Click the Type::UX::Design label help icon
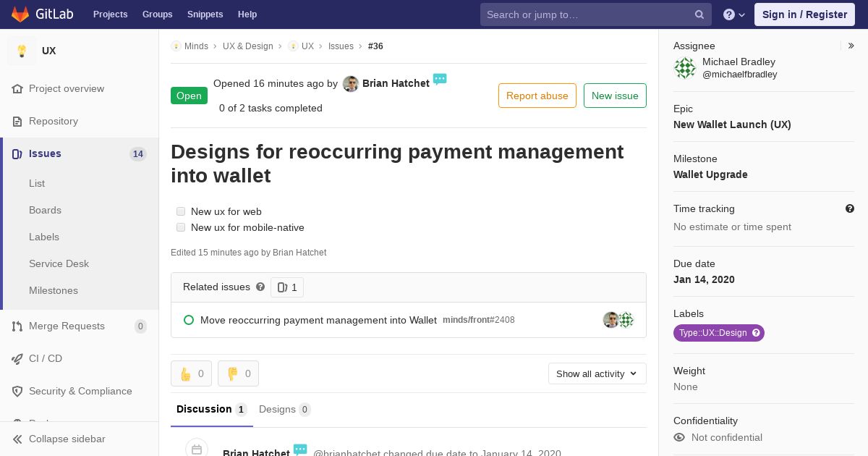Image resolution: width=868 pixels, height=456 pixels. [x=757, y=333]
